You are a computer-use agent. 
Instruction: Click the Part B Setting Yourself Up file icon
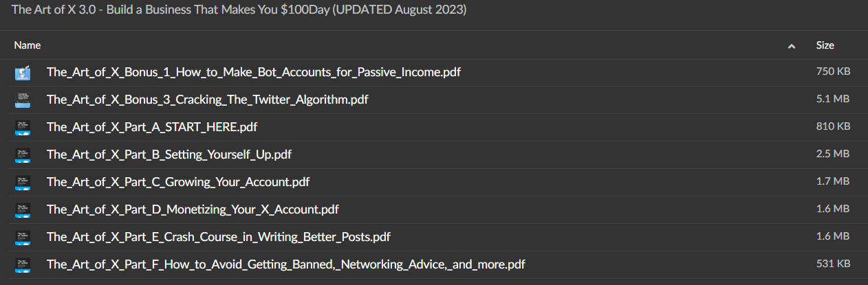click(23, 155)
